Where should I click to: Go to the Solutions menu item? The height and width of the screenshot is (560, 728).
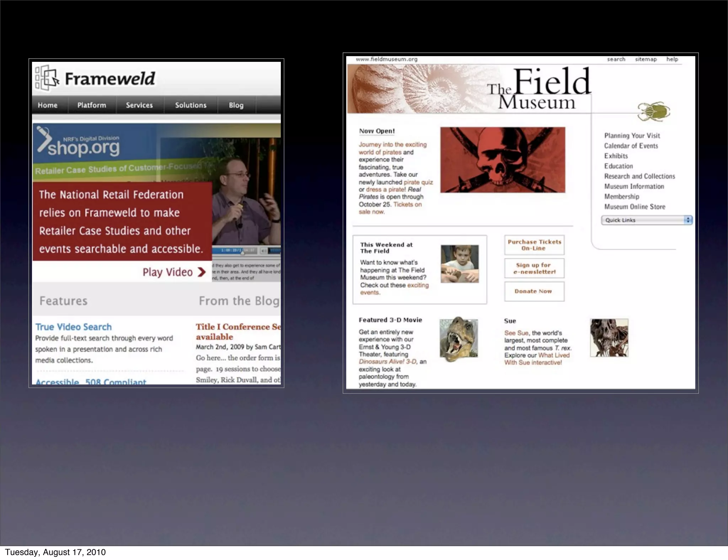(x=191, y=105)
